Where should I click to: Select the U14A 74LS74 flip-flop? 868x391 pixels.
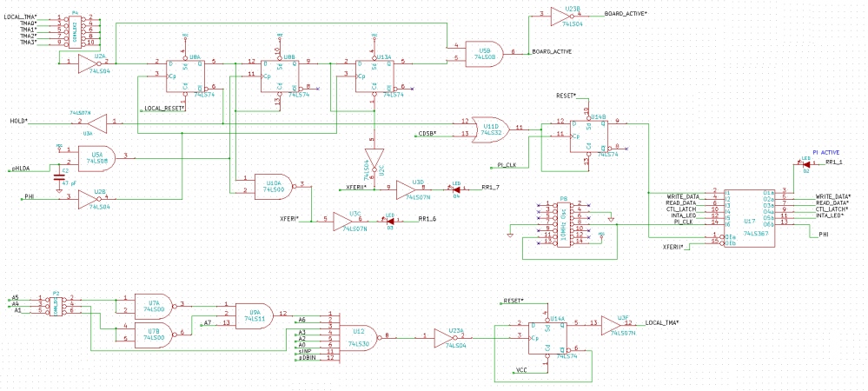(x=547, y=337)
